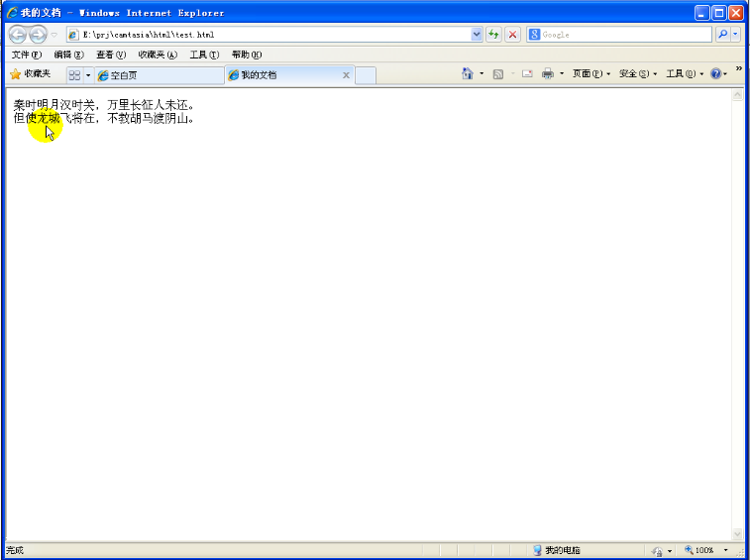Open the 查看(V) menu
750x560 pixels.
click(x=110, y=55)
